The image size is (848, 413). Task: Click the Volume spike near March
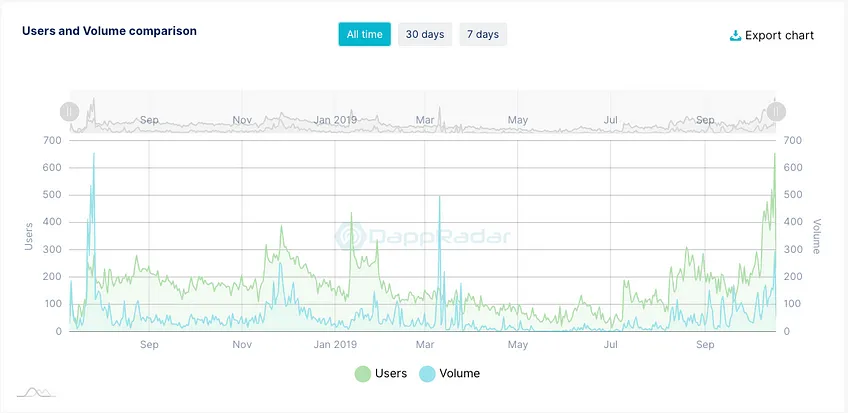tap(439, 198)
